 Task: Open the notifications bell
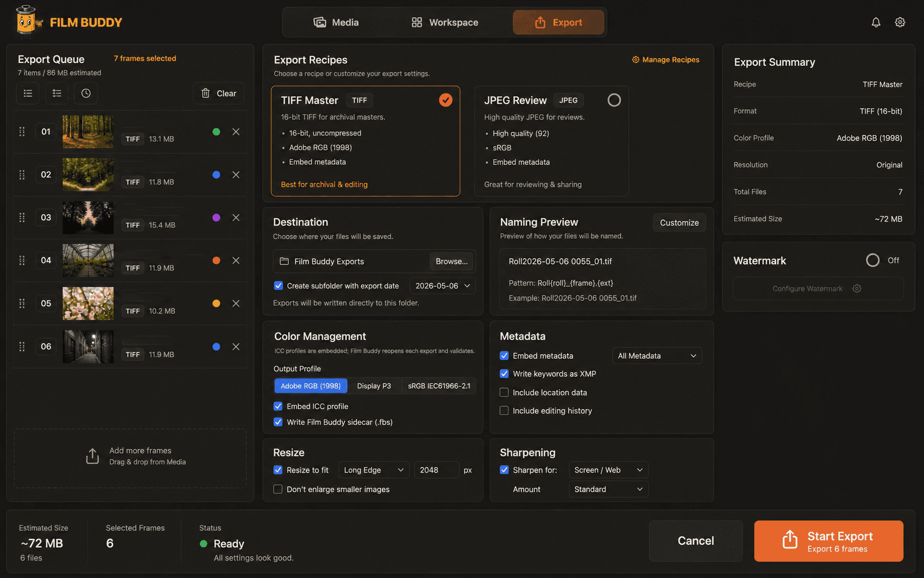(876, 22)
